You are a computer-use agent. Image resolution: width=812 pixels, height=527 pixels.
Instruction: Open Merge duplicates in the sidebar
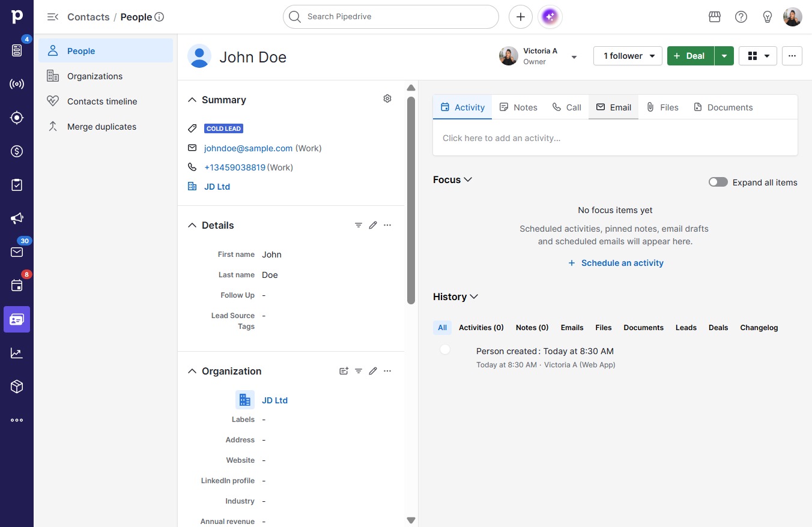(x=106, y=127)
